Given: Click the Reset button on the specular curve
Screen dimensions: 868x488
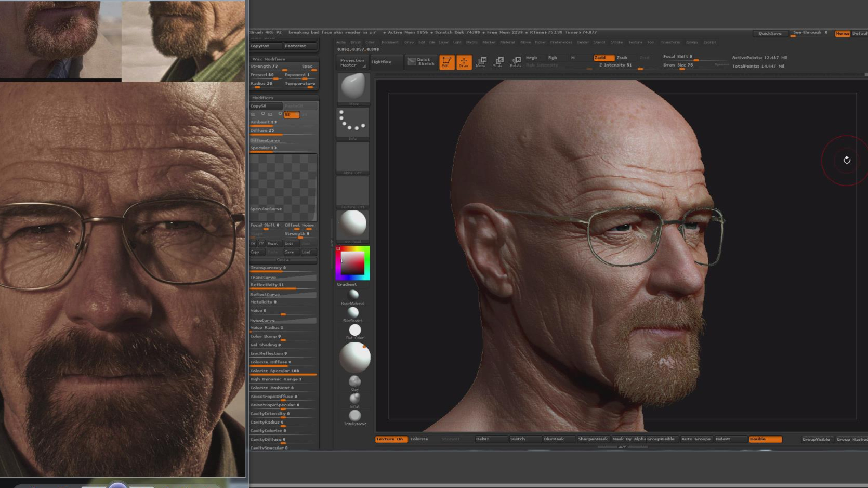Looking at the screenshot, I should (273, 243).
